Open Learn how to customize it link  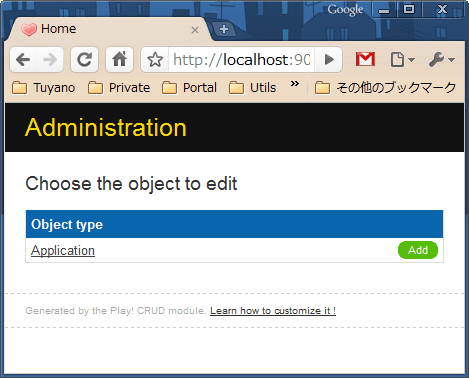[x=273, y=311]
